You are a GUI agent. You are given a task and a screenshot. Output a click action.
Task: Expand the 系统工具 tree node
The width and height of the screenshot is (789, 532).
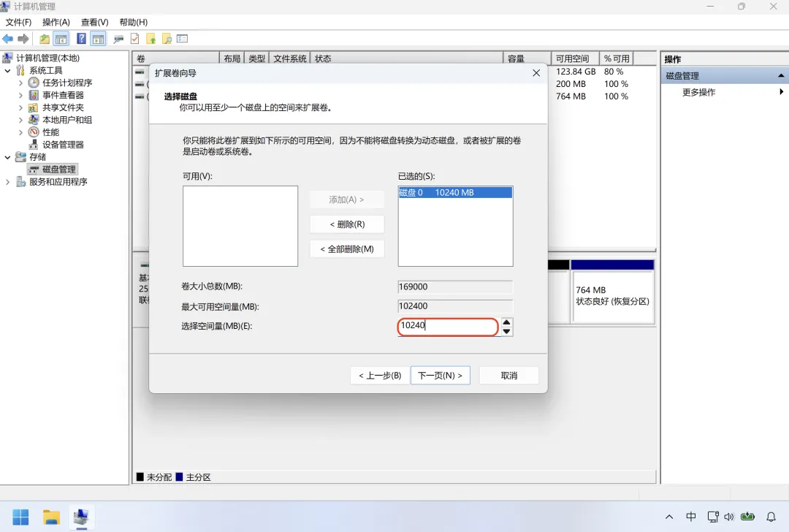[x=7, y=70]
